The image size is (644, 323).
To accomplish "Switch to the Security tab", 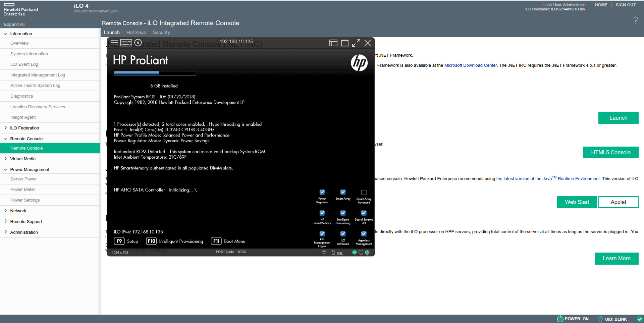I will (x=161, y=33).
